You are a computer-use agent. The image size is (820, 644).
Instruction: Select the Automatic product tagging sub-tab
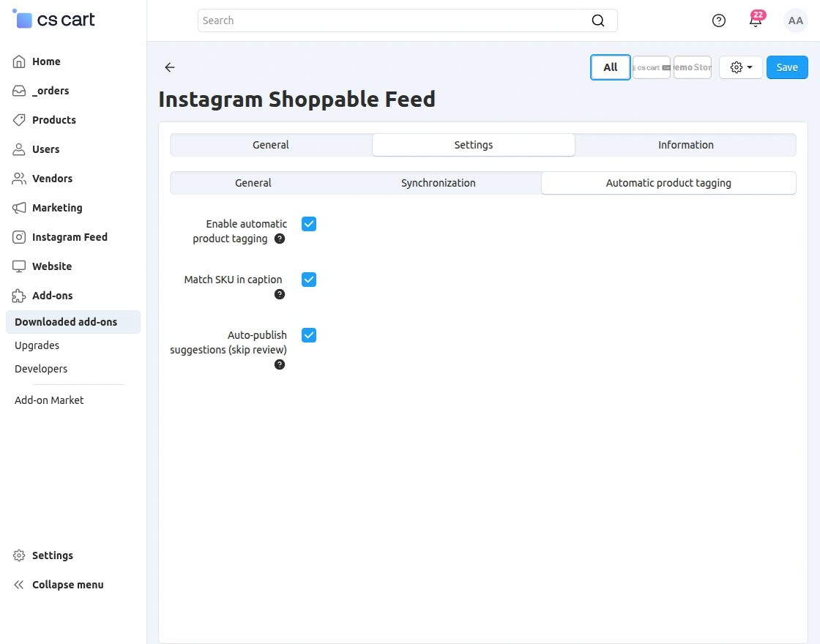[668, 183]
